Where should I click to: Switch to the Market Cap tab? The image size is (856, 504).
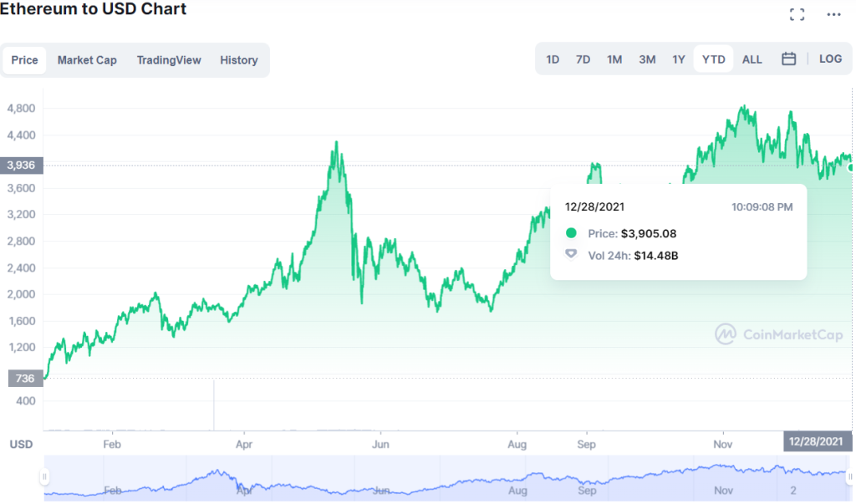click(87, 60)
